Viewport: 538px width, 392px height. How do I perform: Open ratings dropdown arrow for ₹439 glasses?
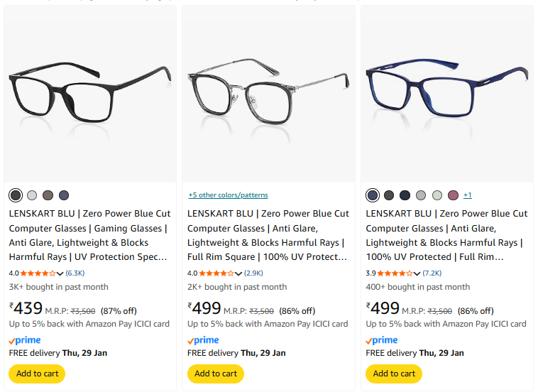[x=60, y=273]
